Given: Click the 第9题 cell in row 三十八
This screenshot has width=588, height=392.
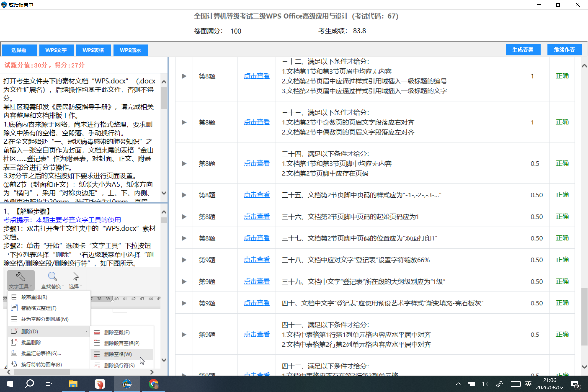Looking at the screenshot, I should (207, 260).
